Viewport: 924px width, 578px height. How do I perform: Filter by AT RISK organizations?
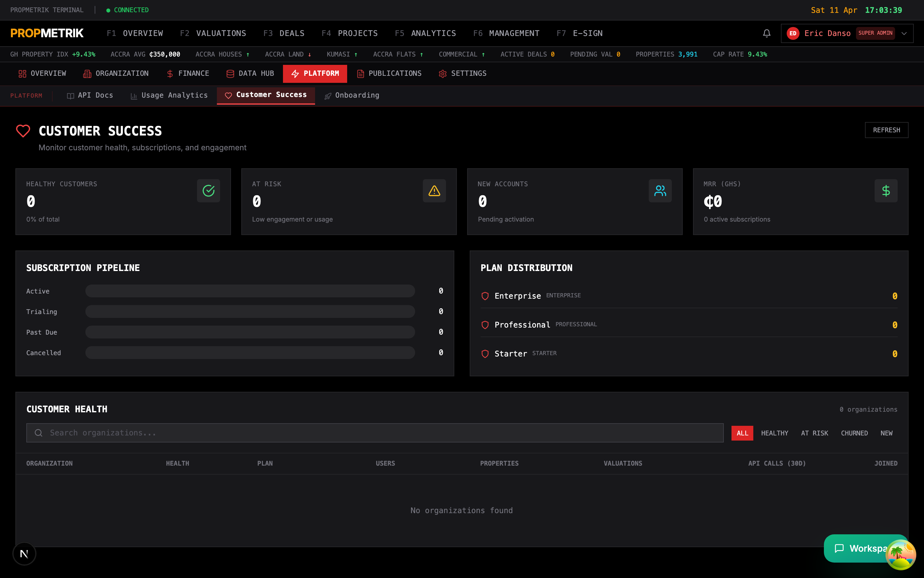[814, 433]
